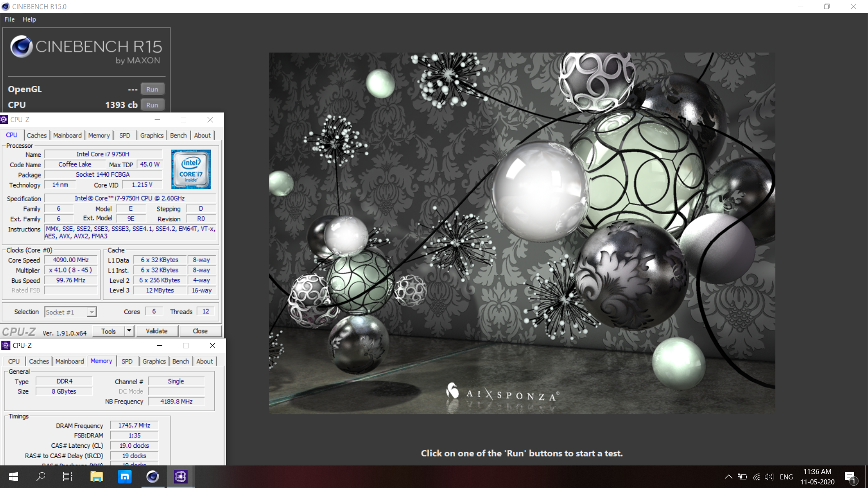868x488 pixels.
Task: Click the DRAM Frequency value 1745.7 MHz
Action: [134, 425]
